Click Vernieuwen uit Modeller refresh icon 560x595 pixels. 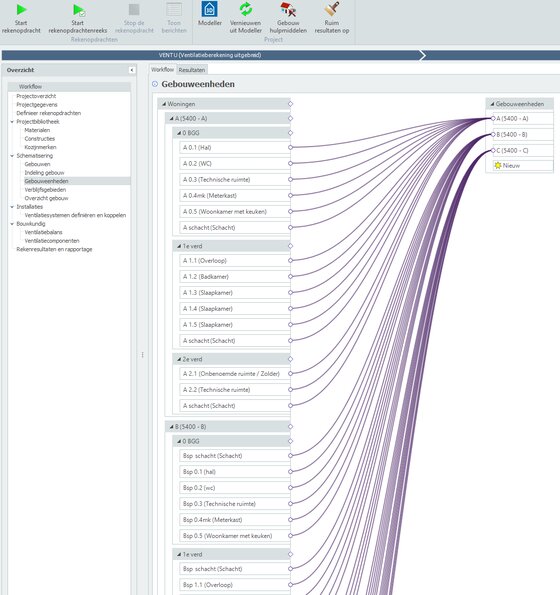tap(245, 9)
